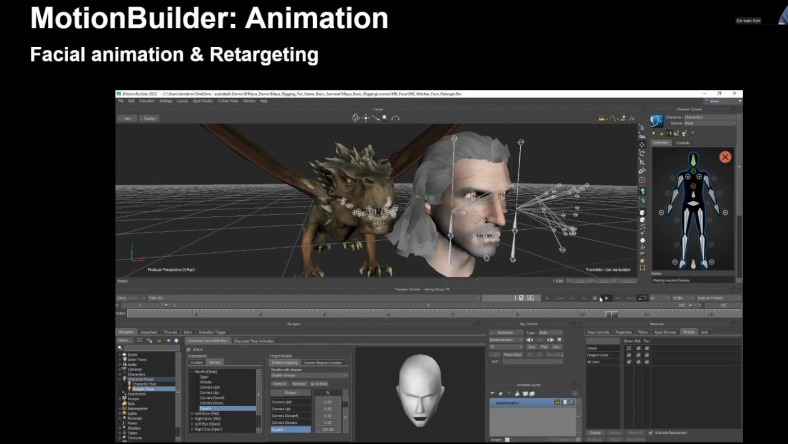Click the top icon of viewer side toolbar

click(642, 128)
